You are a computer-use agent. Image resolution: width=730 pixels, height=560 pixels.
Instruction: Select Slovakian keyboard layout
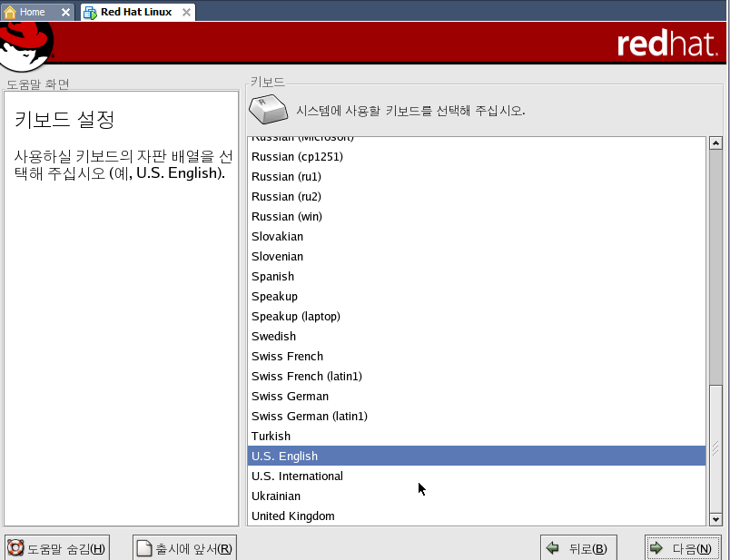pyautogui.click(x=477, y=237)
